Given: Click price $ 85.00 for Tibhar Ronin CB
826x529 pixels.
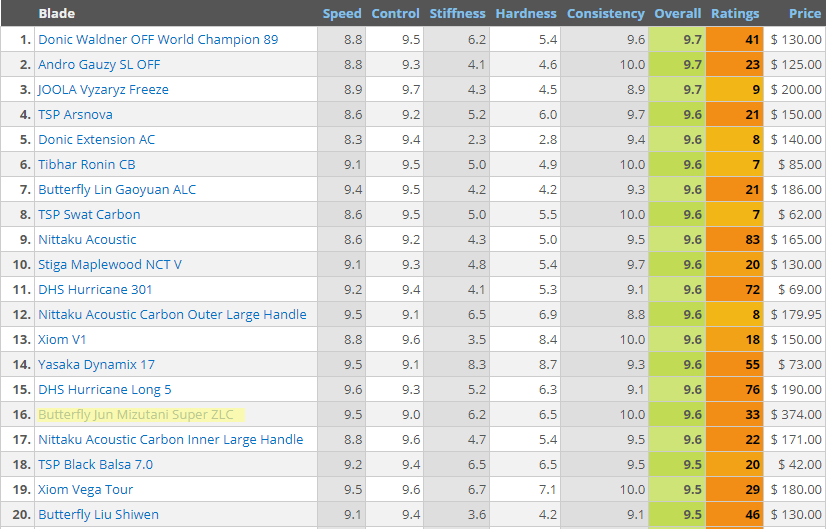Looking at the screenshot, I should pyautogui.click(x=800, y=165).
